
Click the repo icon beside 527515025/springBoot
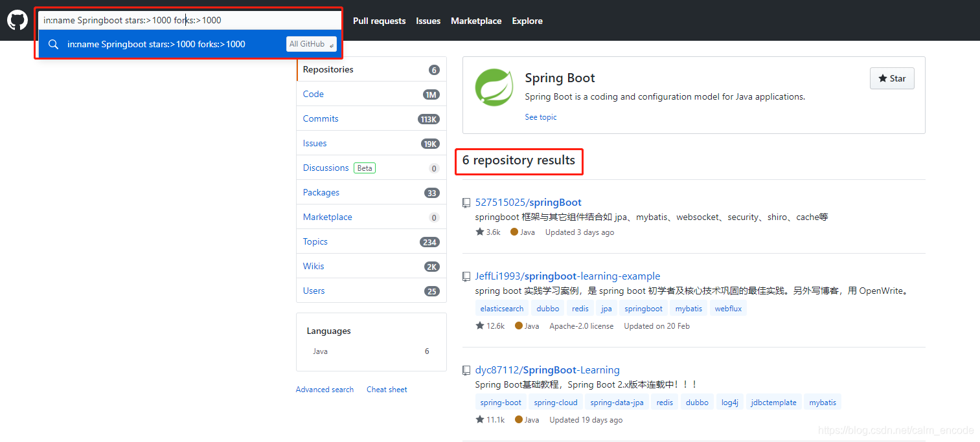coord(466,203)
